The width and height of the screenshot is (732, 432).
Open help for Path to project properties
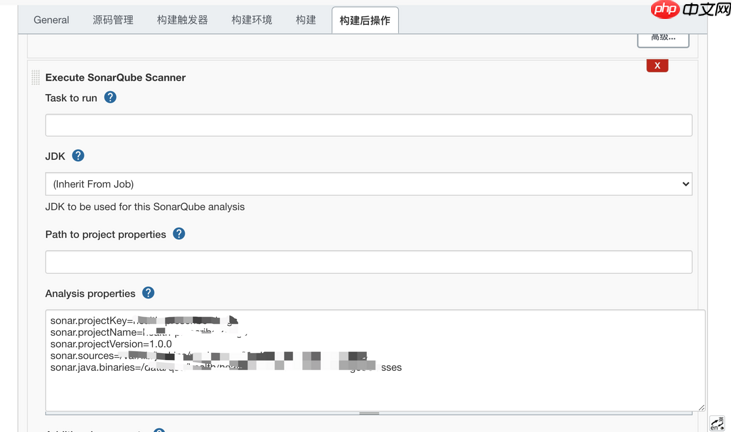coord(179,234)
